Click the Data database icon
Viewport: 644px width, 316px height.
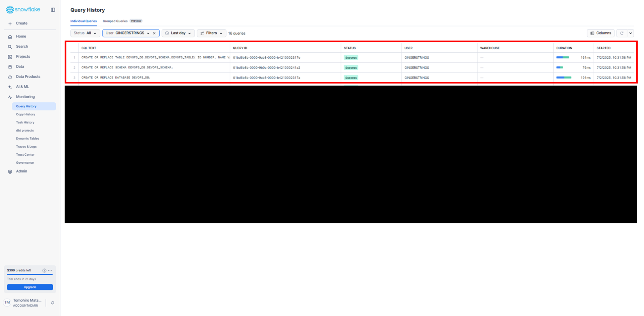[10, 67]
